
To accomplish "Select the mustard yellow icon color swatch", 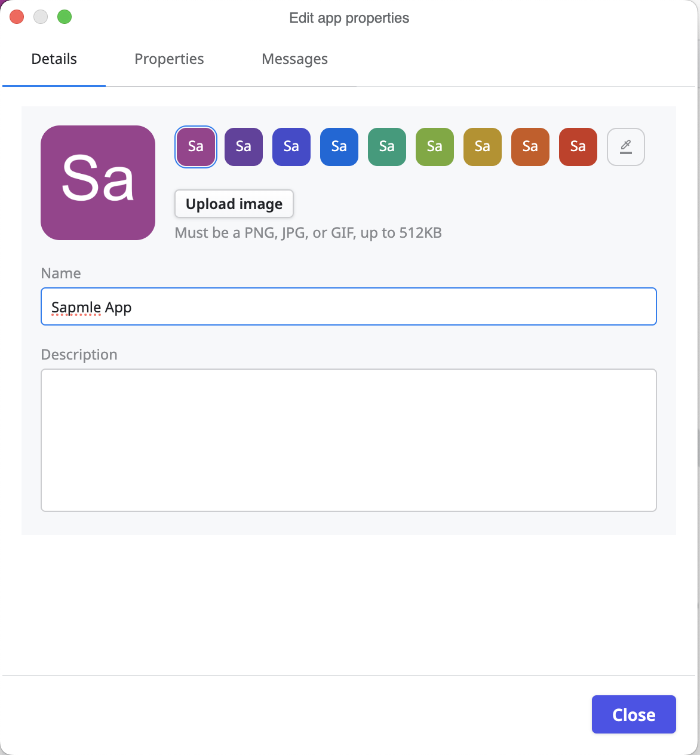I will [482, 146].
